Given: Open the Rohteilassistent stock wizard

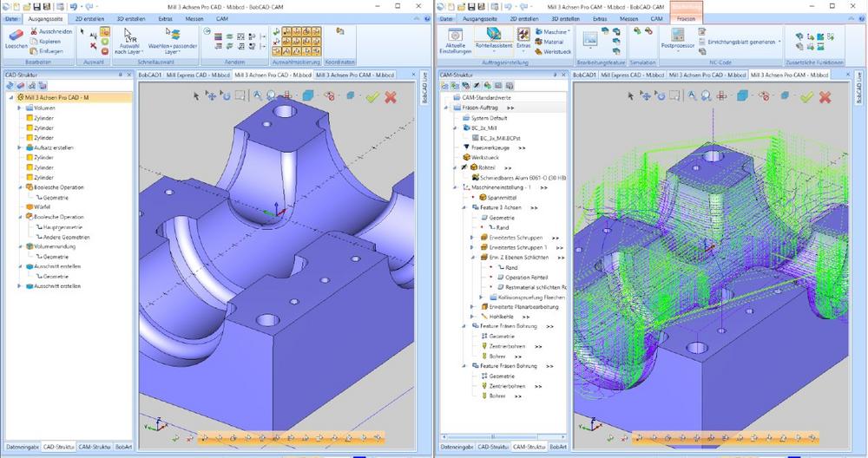Looking at the screenshot, I should (x=493, y=36).
